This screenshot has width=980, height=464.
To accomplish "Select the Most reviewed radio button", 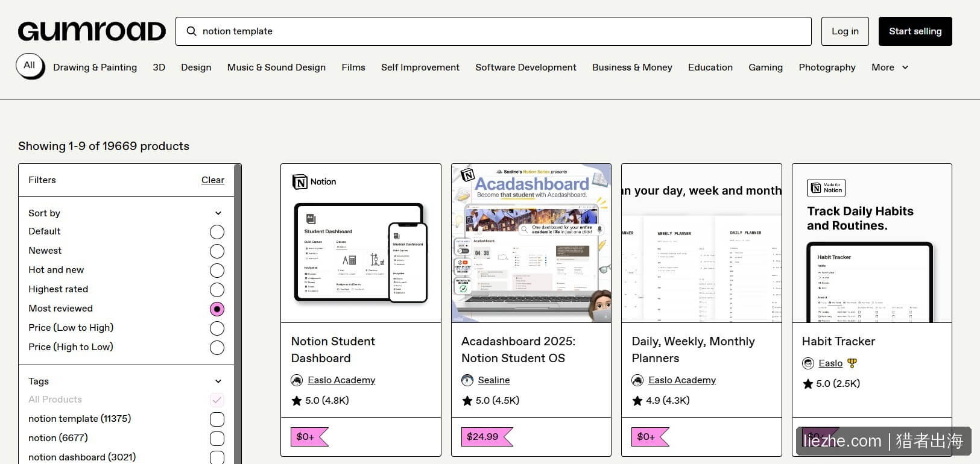I will click(x=217, y=309).
